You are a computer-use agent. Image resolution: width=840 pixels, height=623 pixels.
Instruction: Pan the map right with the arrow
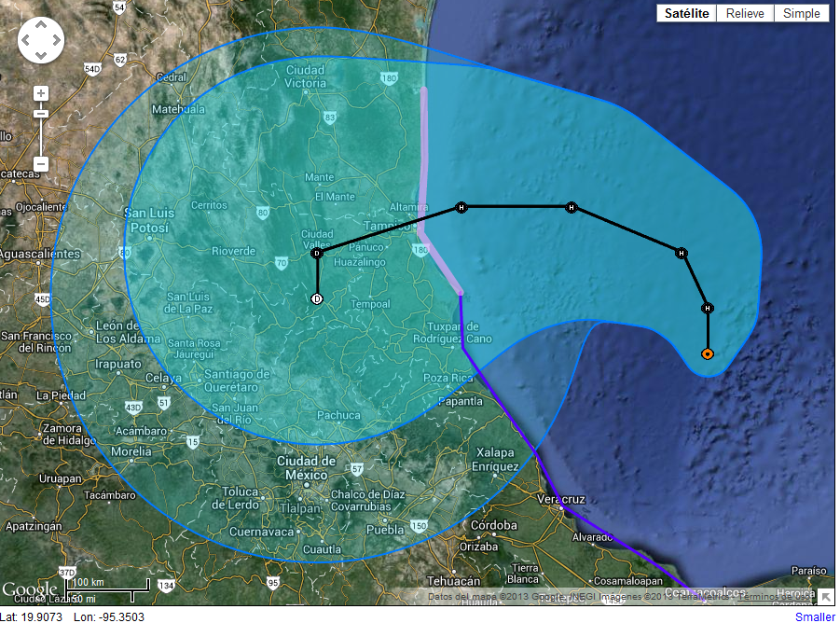tap(54, 42)
